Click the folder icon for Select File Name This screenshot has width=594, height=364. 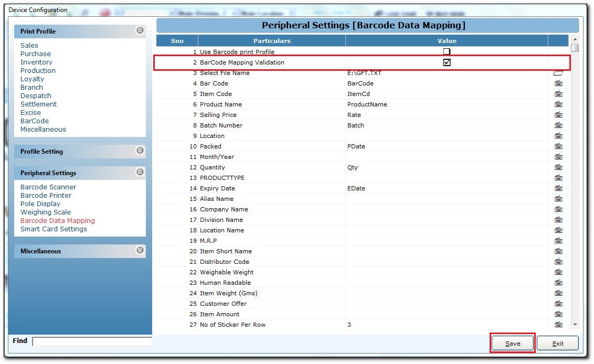(558, 73)
